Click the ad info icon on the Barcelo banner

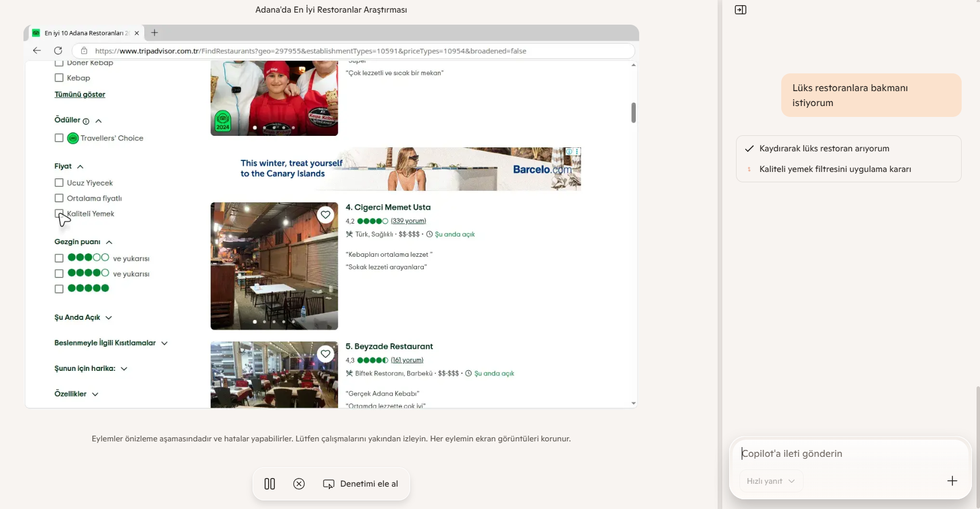click(x=569, y=151)
